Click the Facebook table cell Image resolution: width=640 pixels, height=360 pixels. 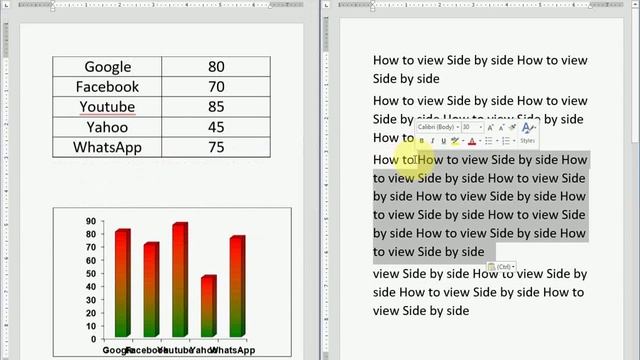(107, 87)
